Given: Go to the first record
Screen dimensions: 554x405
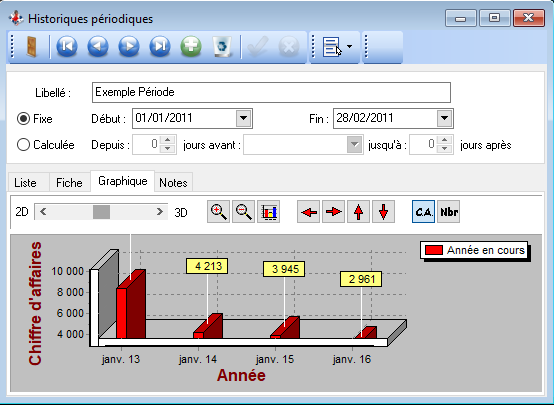Looking at the screenshot, I should (67, 46).
